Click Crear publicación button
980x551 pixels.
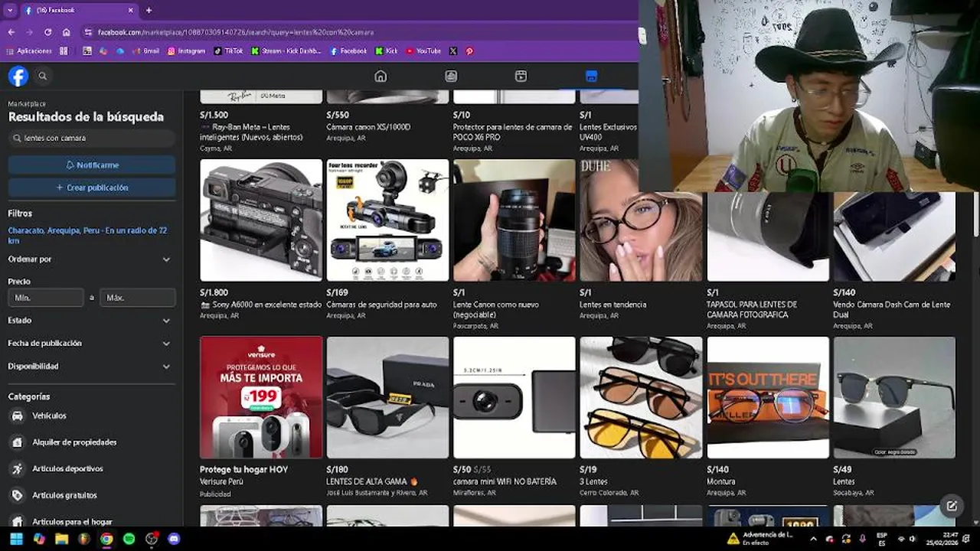click(92, 187)
